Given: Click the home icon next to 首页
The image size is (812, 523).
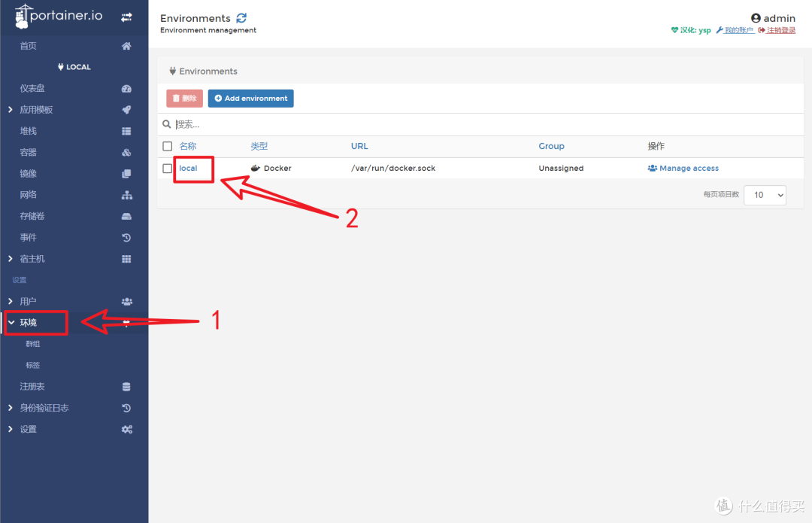Looking at the screenshot, I should pos(126,46).
